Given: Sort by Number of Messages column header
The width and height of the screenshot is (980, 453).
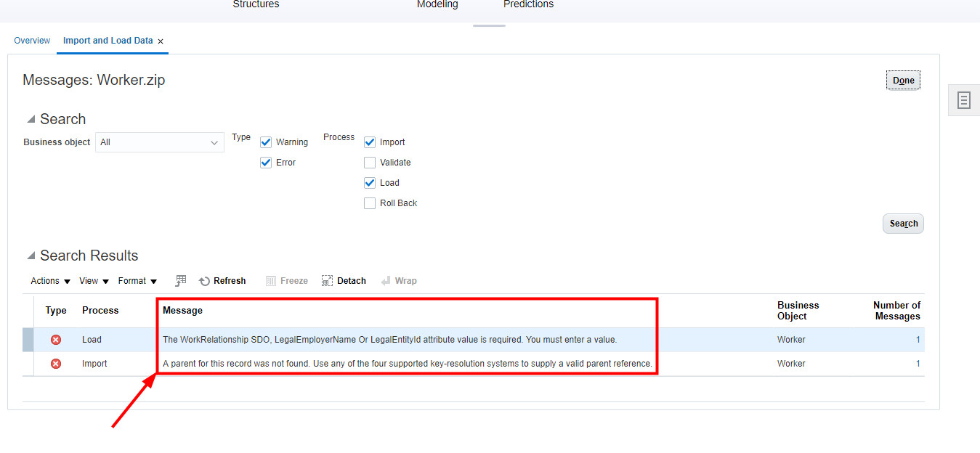Looking at the screenshot, I should [896, 311].
